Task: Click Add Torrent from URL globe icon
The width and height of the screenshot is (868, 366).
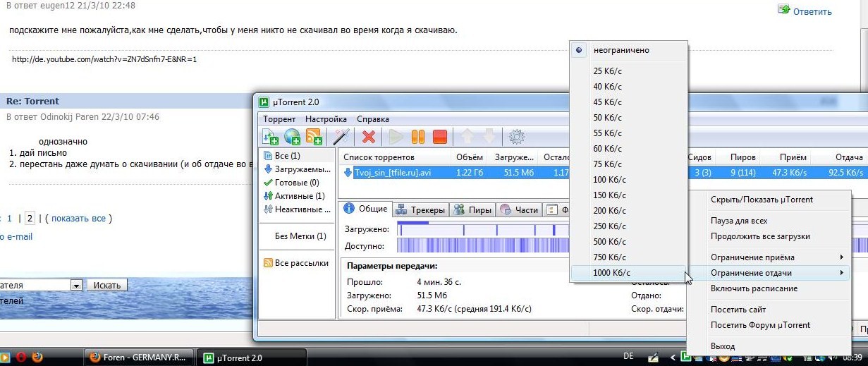Action: (293, 137)
